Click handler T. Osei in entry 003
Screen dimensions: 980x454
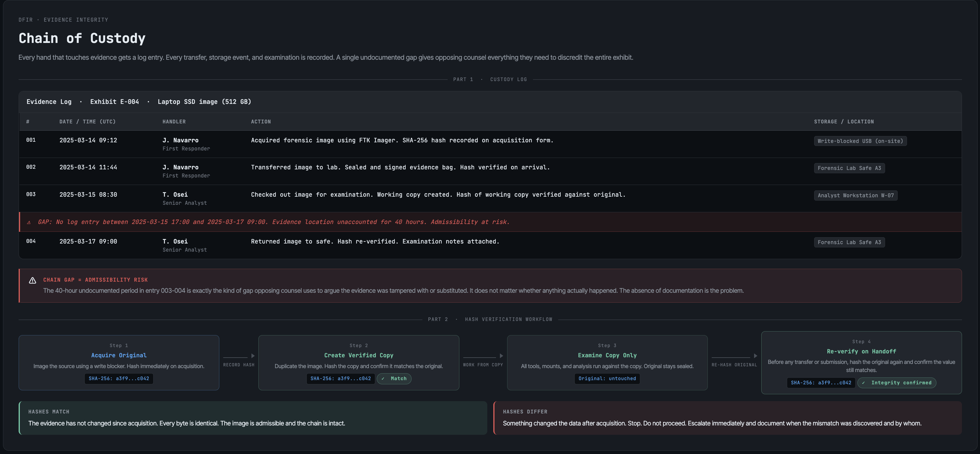pyautogui.click(x=175, y=195)
